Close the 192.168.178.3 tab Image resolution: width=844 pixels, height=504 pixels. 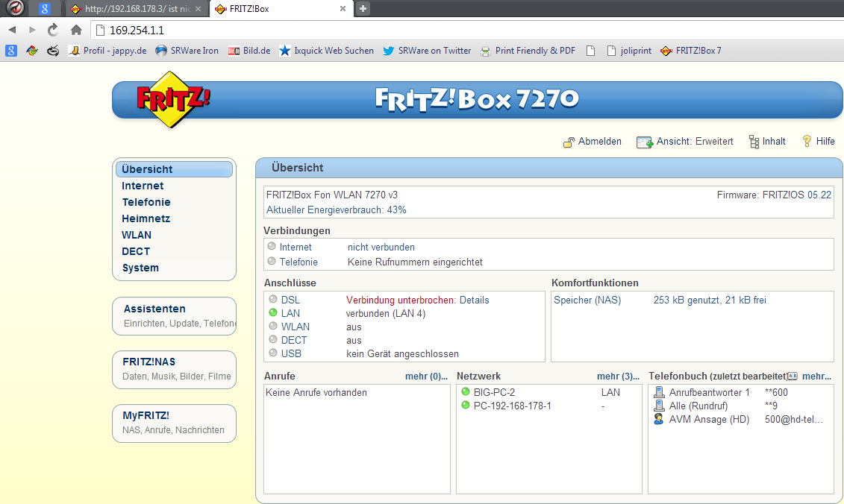pyautogui.click(x=198, y=9)
